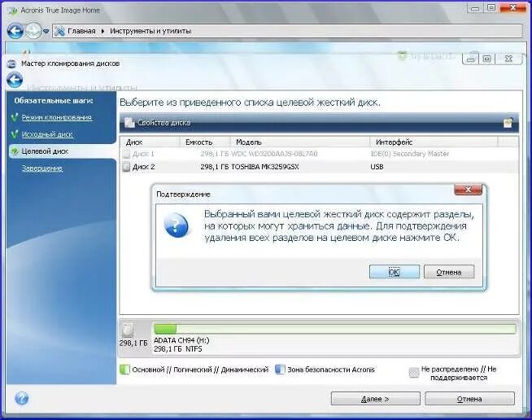
Task: Click the green arrow icon beside Целевой диск
Action: coord(15,151)
